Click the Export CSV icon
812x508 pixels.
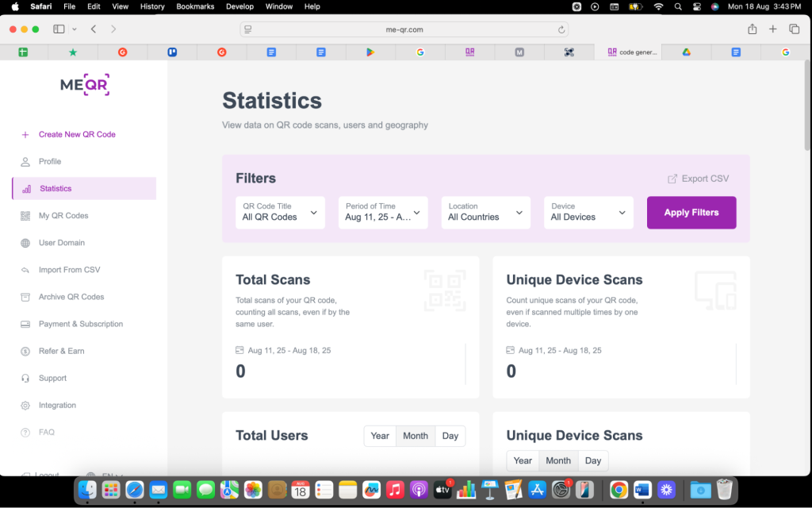pyautogui.click(x=672, y=179)
